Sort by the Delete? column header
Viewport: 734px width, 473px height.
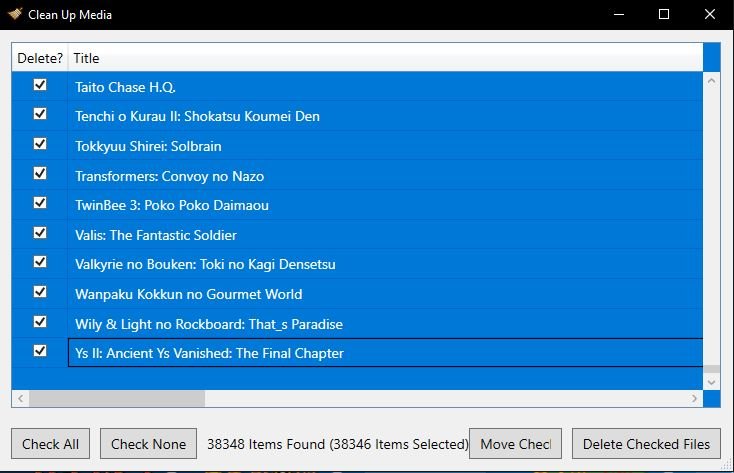pyautogui.click(x=40, y=58)
